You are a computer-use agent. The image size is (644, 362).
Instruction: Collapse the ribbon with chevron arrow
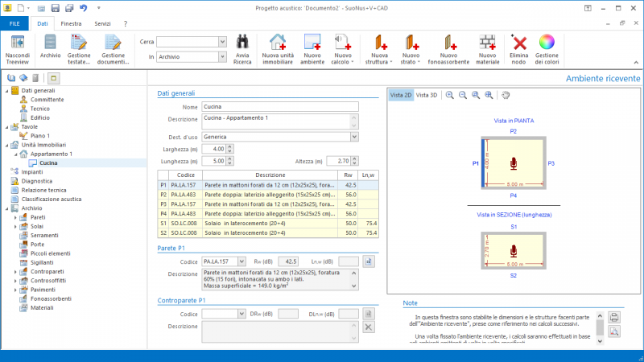tap(636, 63)
